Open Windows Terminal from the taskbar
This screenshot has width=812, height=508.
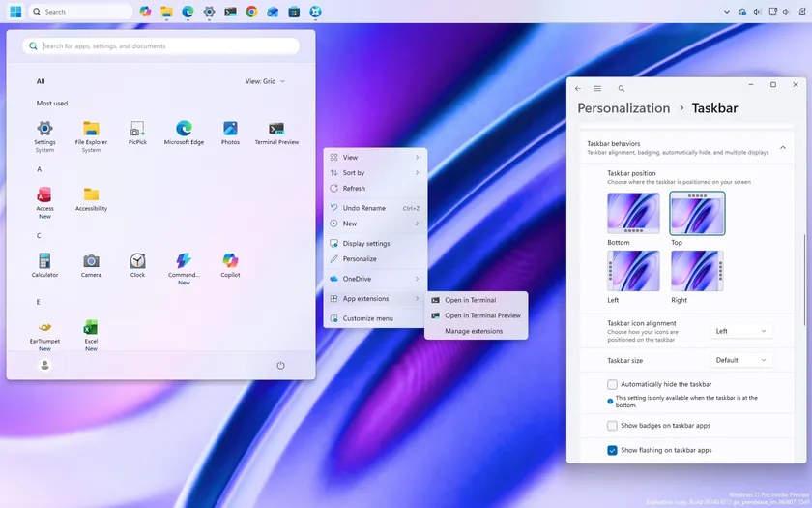click(x=230, y=12)
